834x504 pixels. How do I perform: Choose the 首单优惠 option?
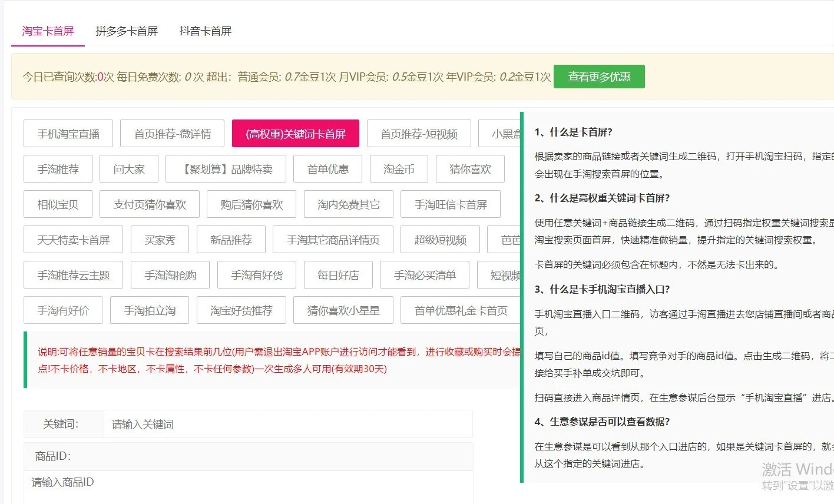[x=328, y=169]
